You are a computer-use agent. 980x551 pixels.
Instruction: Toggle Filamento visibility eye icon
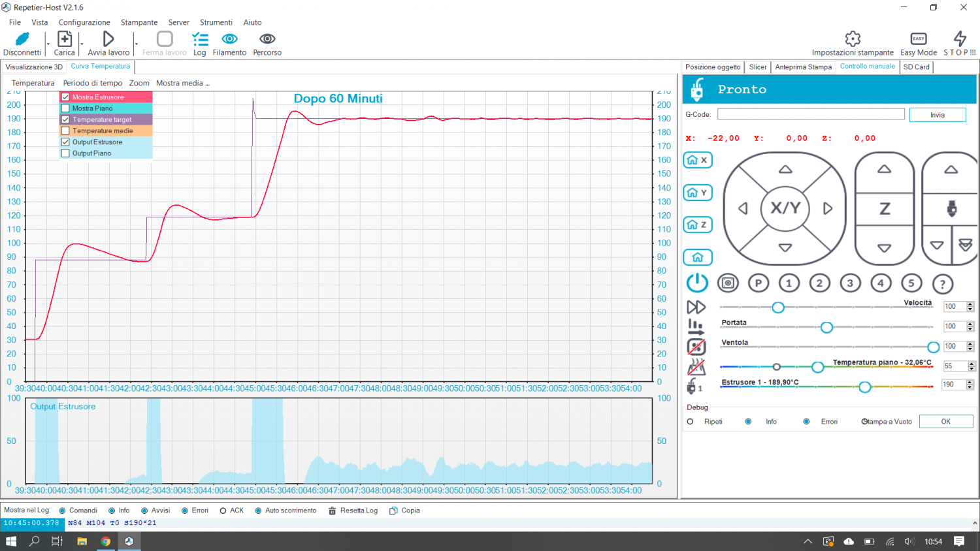pos(229,39)
